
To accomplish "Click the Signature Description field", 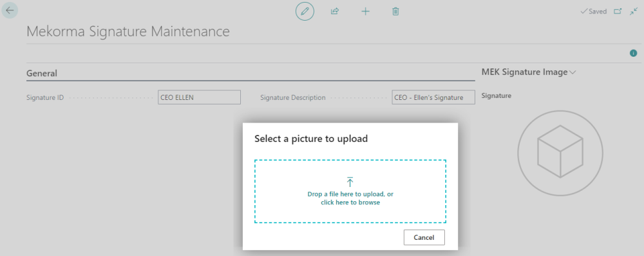I will 433,97.
